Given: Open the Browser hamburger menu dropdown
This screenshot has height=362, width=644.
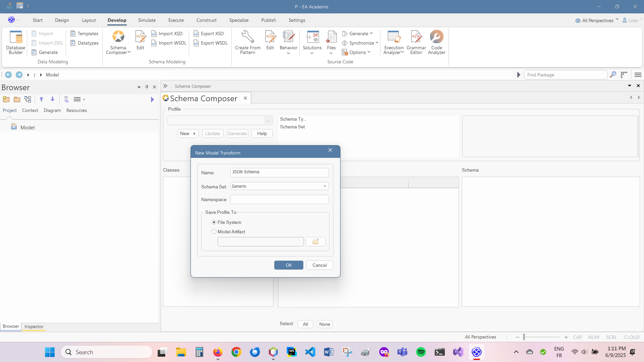Looking at the screenshot, I should click(79, 99).
